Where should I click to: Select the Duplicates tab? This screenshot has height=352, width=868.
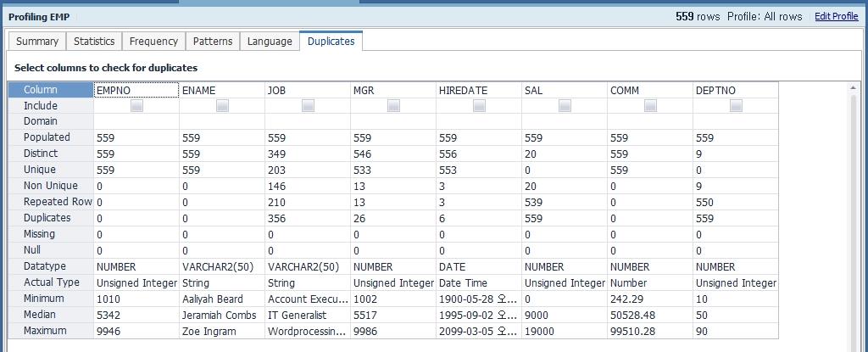coord(331,42)
